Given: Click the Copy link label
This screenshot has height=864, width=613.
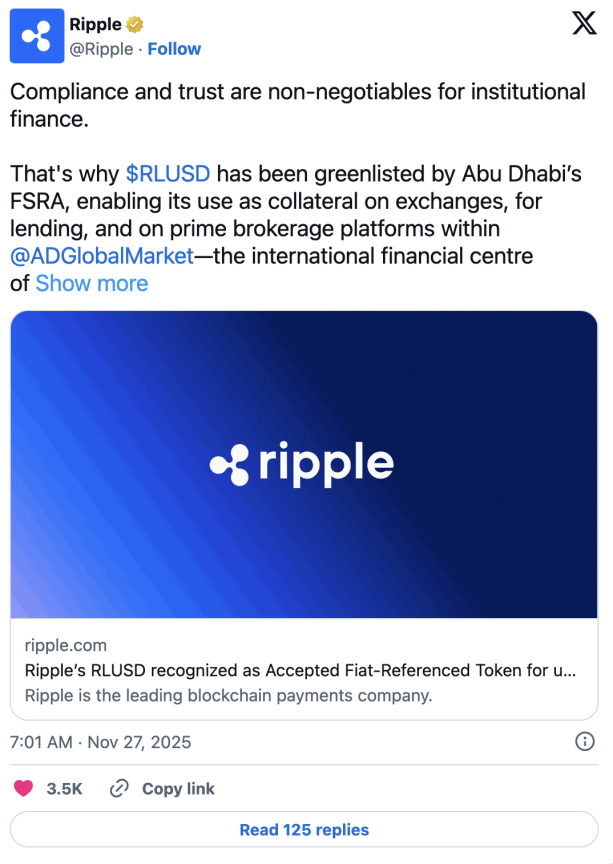Looking at the screenshot, I should click(x=178, y=789).
